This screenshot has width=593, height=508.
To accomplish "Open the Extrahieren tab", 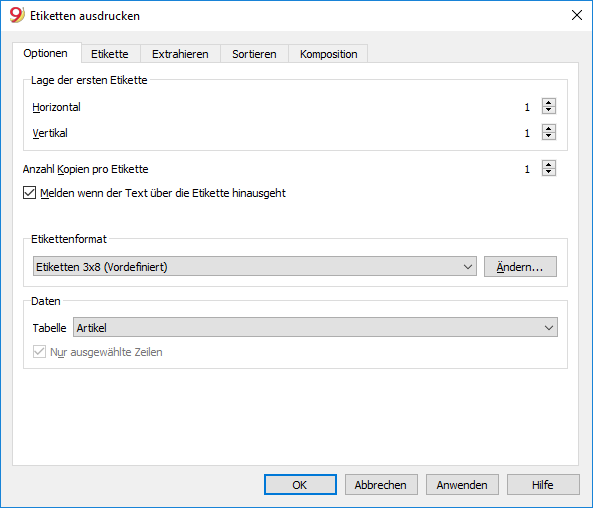I will click(180, 54).
